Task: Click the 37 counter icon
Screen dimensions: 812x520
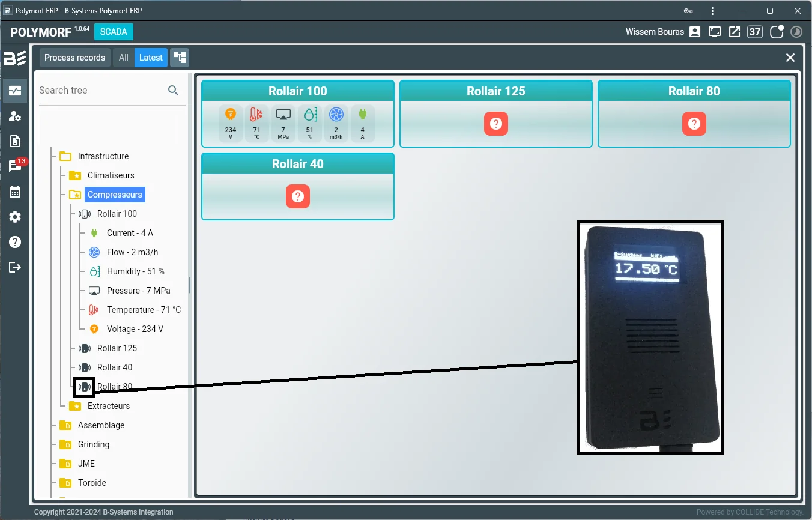Action: coord(755,32)
